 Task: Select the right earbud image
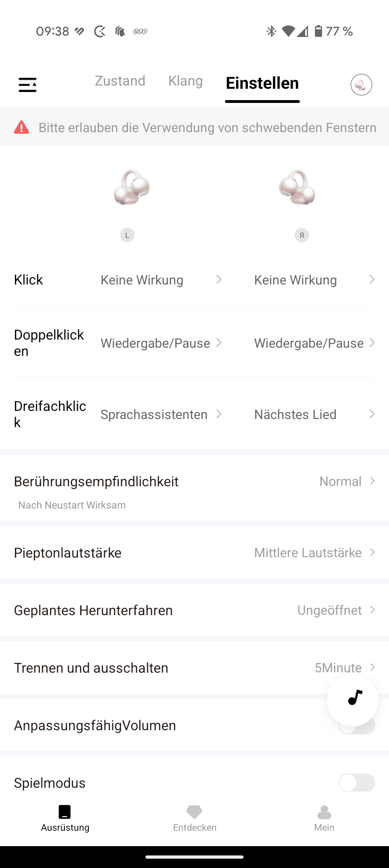(297, 187)
